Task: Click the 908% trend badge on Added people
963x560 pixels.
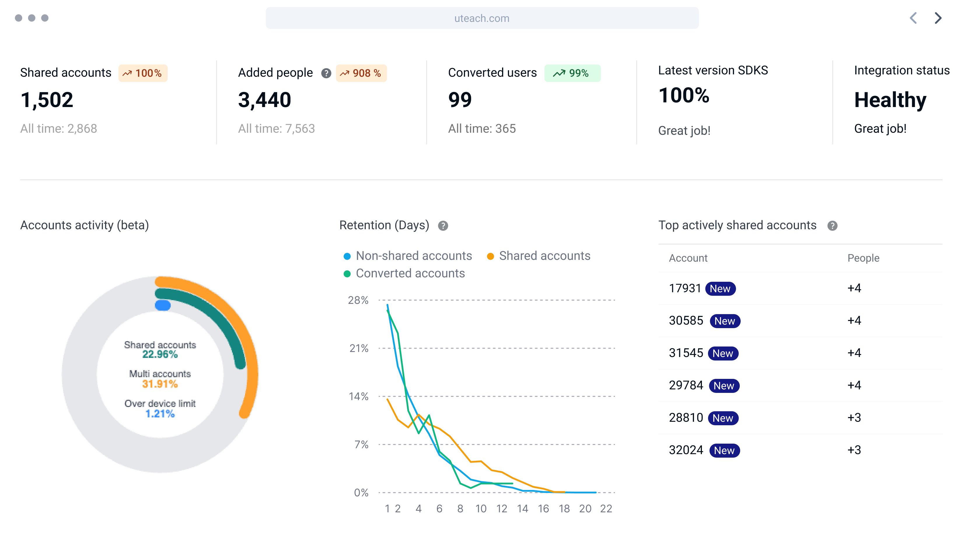Action: point(361,73)
